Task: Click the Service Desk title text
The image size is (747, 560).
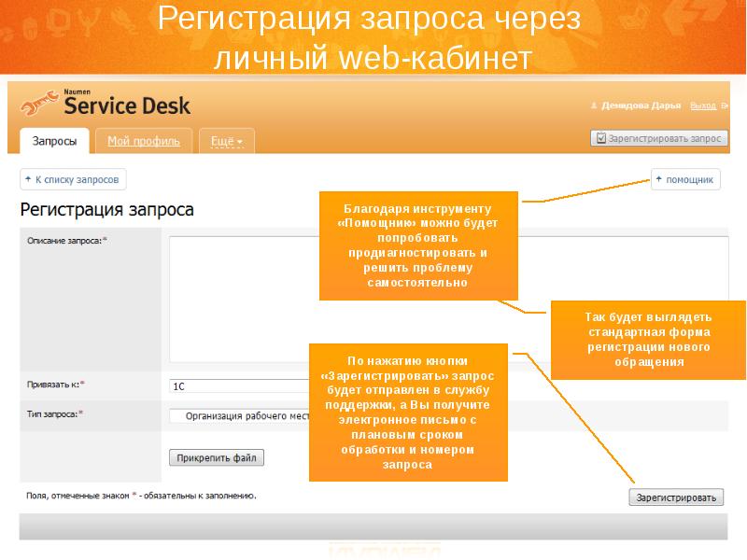Action: click(x=127, y=106)
